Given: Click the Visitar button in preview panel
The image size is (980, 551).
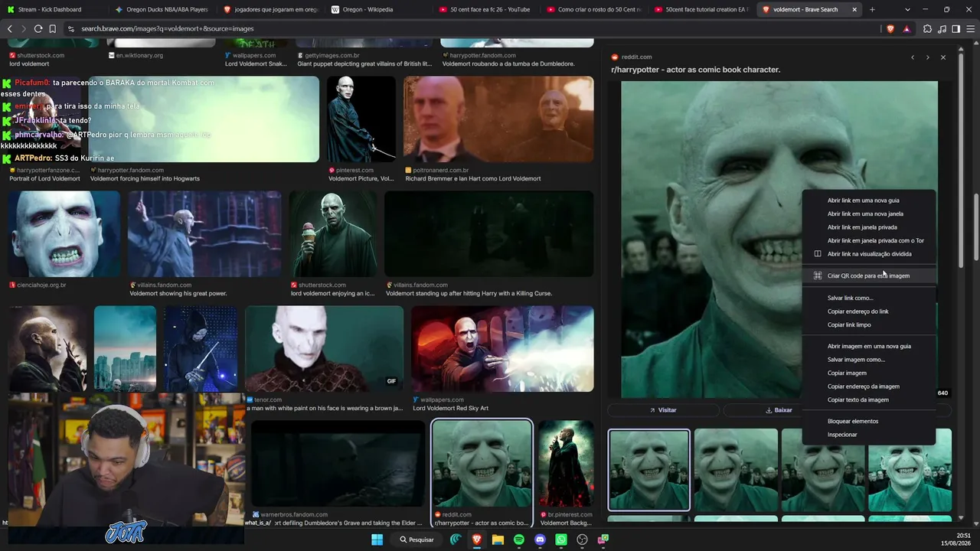Looking at the screenshot, I should [x=663, y=410].
